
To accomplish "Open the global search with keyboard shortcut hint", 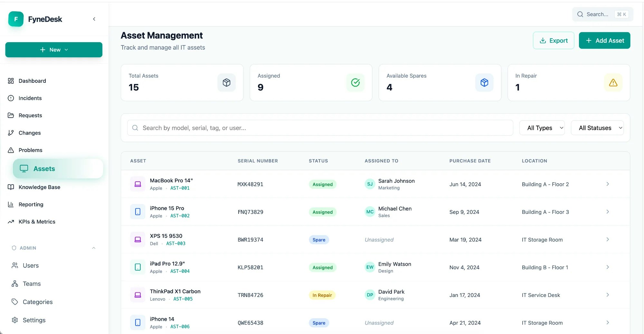I will [602, 14].
